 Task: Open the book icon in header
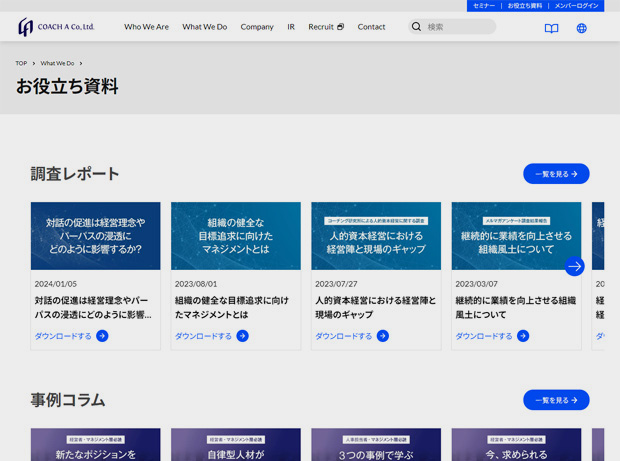tap(551, 28)
